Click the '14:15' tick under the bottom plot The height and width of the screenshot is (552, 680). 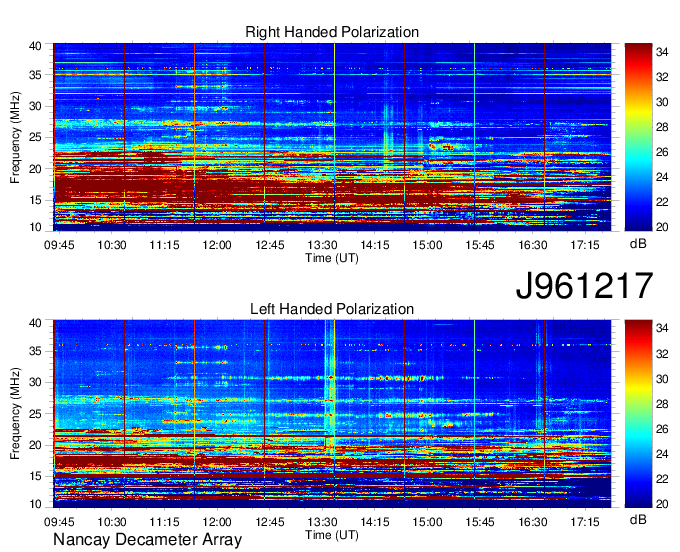[x=375, y=522]
